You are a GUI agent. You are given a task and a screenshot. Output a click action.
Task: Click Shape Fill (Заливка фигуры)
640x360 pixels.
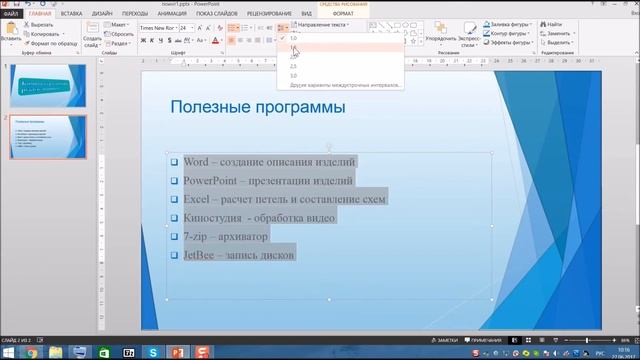508,24
